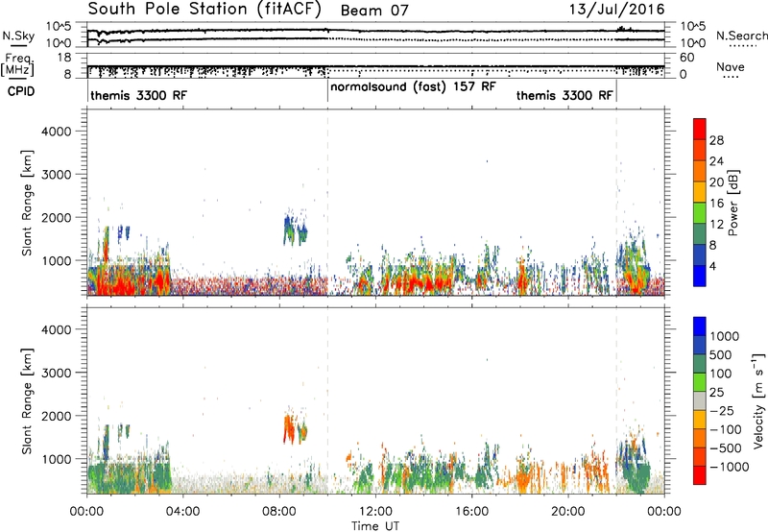
Task: Click the 'CPID' row label
Action: [21, 91]
